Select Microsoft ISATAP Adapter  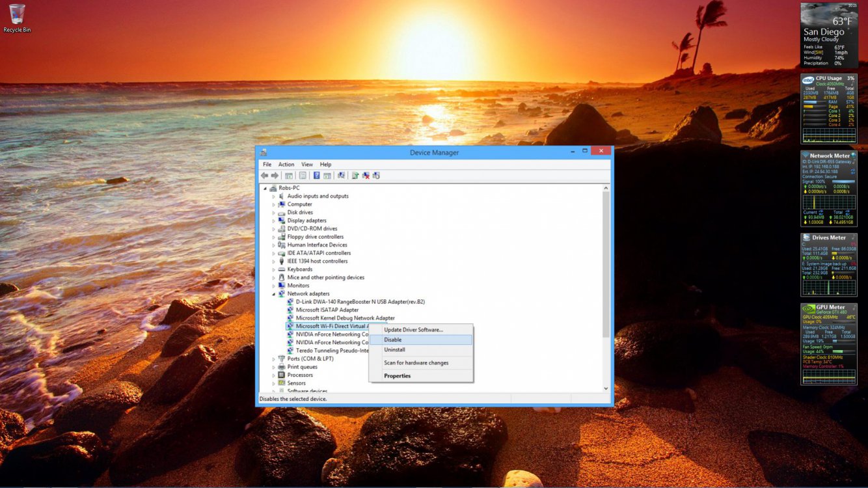(x=327, y=310)
